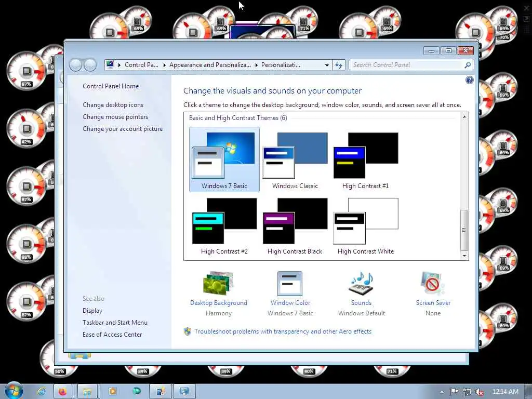
Task: Select the Windows Classic theme
Action: pyautogui.click(x=295, y=159)
